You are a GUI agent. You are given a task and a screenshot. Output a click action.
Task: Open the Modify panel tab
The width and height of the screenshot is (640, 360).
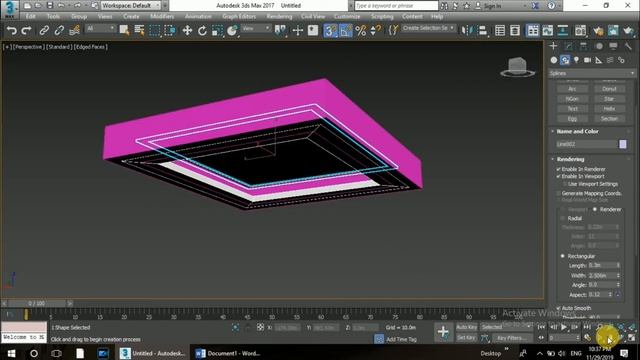point(568,46)
